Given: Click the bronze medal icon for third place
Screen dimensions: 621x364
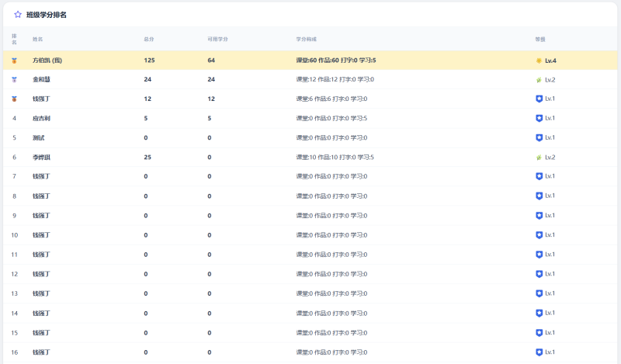Looking at the screenshot, I should tap(14, 99).
